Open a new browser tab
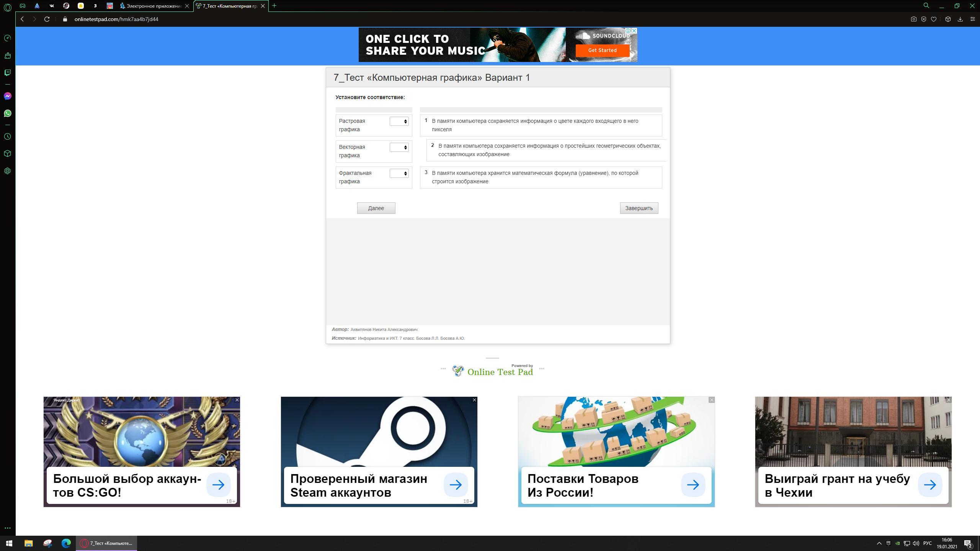The height and width of the screenshot is (551, 980). tap(274, 6)
